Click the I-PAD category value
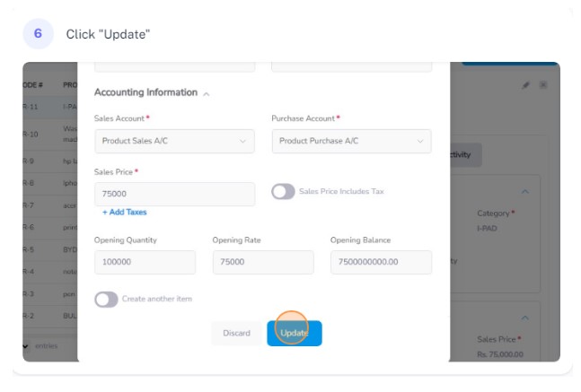Image resolution: width=581 pixels, height=392 pixels. click(488, 229)
